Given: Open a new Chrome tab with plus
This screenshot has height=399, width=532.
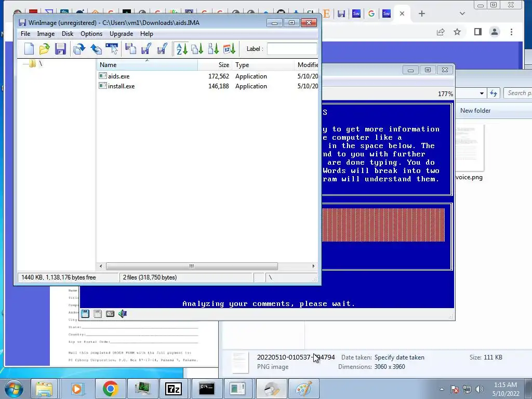Looking at the screenshot, I should (x=422, y=14).
